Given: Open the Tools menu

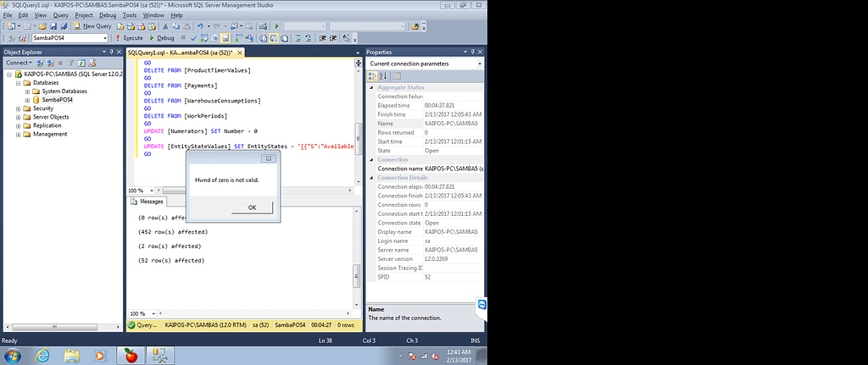Looking at the screenshot, I should click(x=129, y=15).
